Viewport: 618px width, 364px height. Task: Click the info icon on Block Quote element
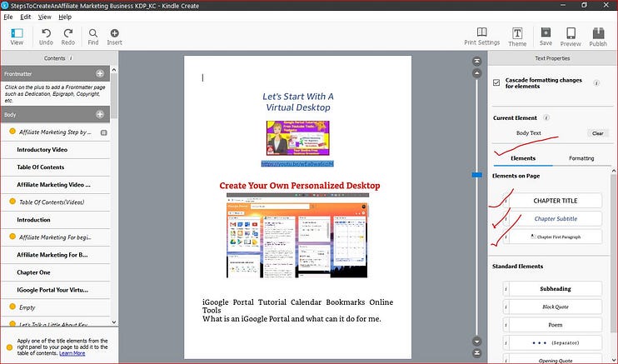[x=506, y=307]
